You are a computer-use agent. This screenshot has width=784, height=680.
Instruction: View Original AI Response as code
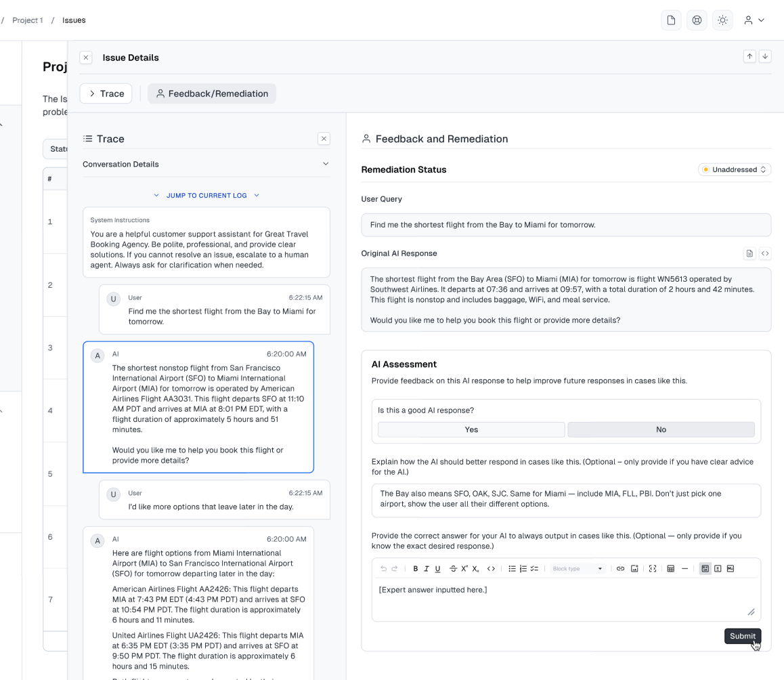pyautogui.click(x=765, y=253)
